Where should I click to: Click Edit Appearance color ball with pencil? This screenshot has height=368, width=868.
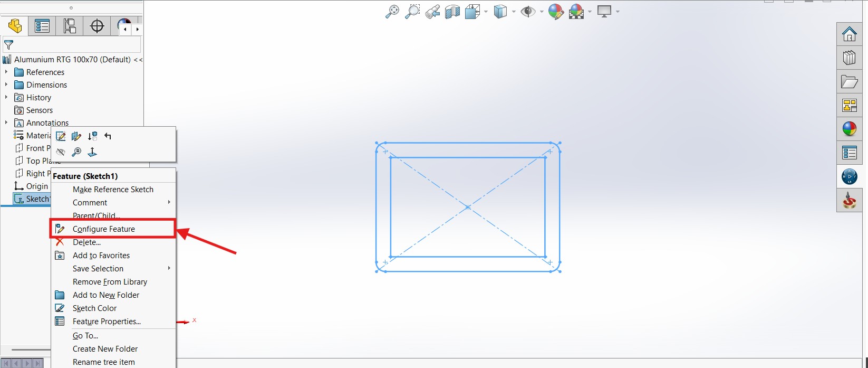(555, 12)
